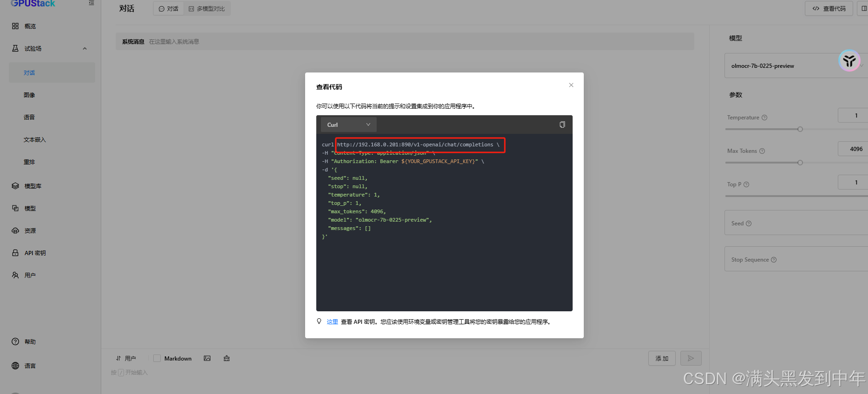This screenshot has width=868, height=394.
Task: Collapse the sidebar menu icon
Action: pos(91,3)
